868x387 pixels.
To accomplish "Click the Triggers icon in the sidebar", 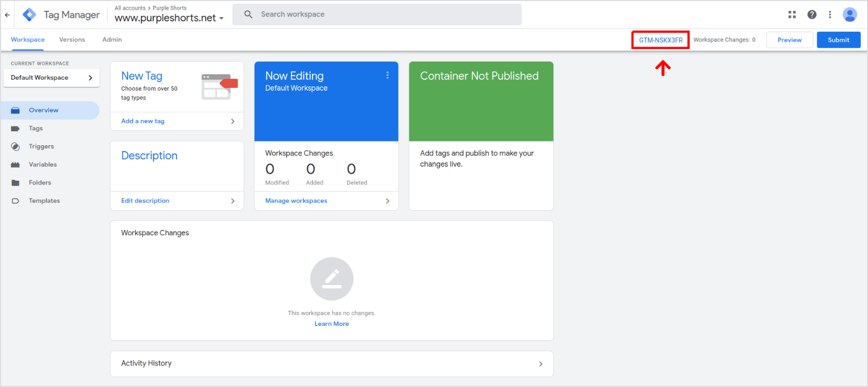I will pyautogui.click(x=16, y=147).
